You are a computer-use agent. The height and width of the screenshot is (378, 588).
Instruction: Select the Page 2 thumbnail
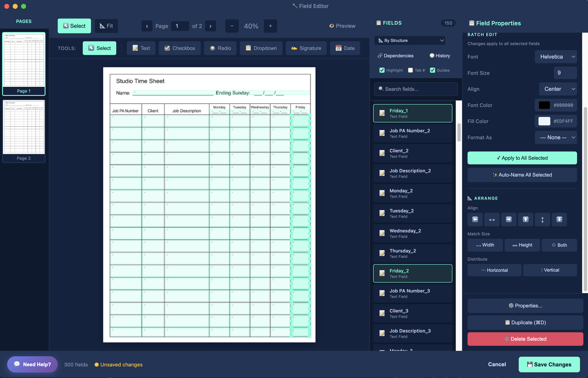(x=24, y=131)
